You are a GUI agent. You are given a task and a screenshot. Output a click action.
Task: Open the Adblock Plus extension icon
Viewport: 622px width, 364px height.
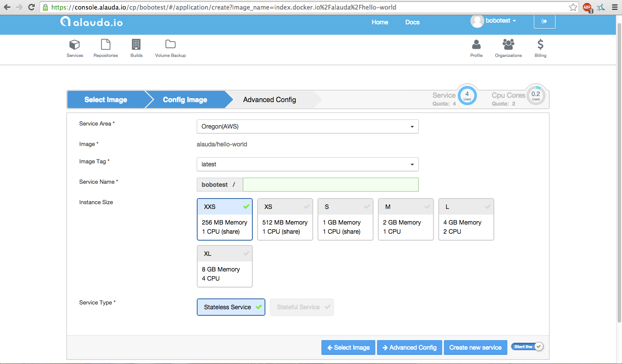pos(587,7)
